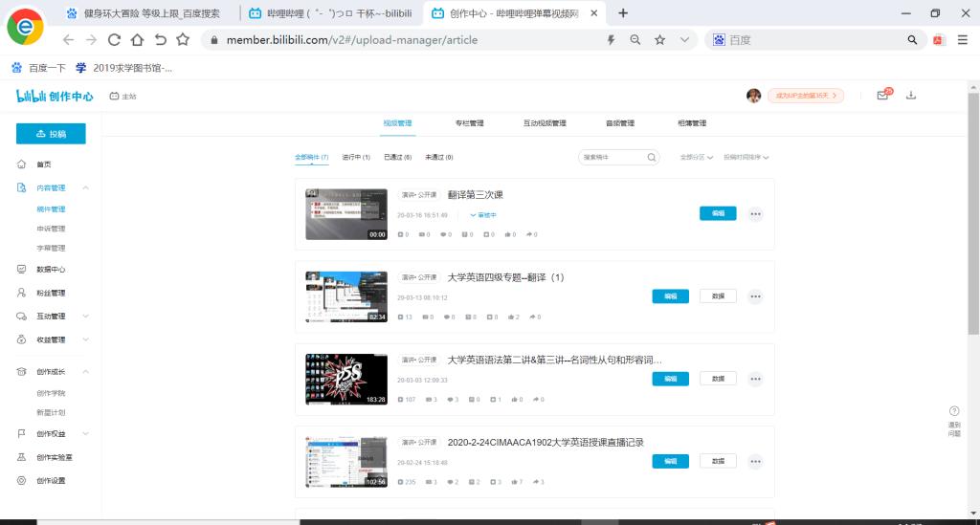Bookmark page with star icon in address bar
The image size is (980, 525).
pos(659,40)
